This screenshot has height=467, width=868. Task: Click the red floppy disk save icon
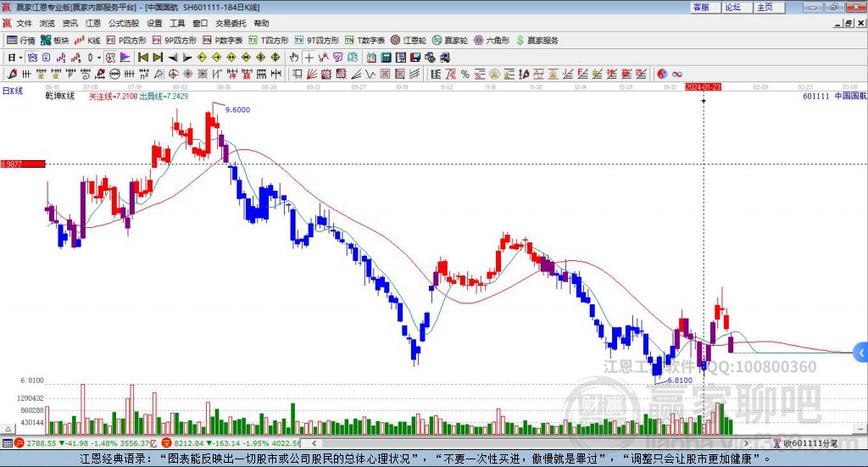pyautogui.click(x=415, y=58)
